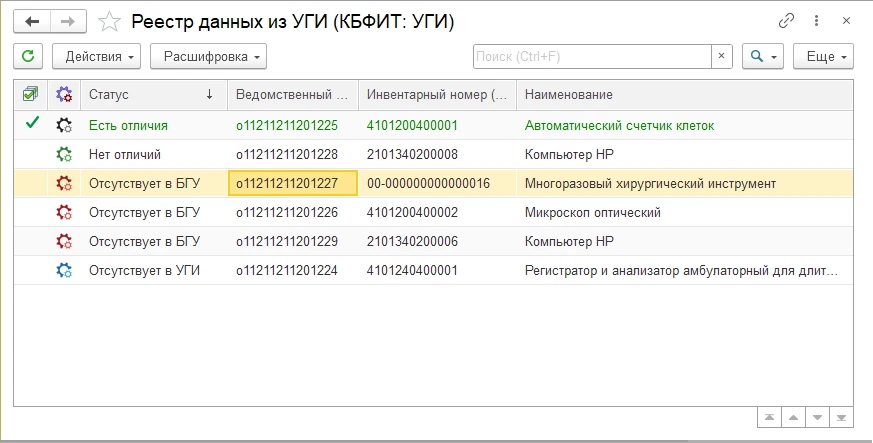This screenshot has height=443, width=873.
Task: Select the Нет отличий status cell
Action: click(154, 154)
